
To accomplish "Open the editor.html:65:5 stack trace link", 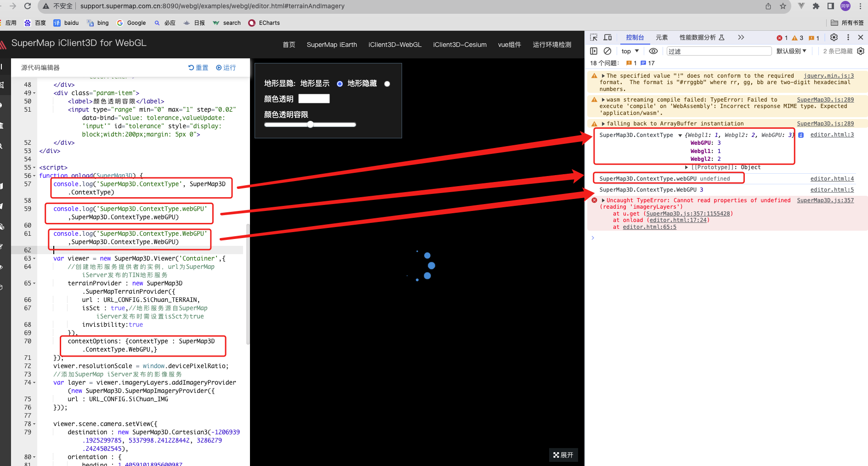I will [x=650, y=227].
